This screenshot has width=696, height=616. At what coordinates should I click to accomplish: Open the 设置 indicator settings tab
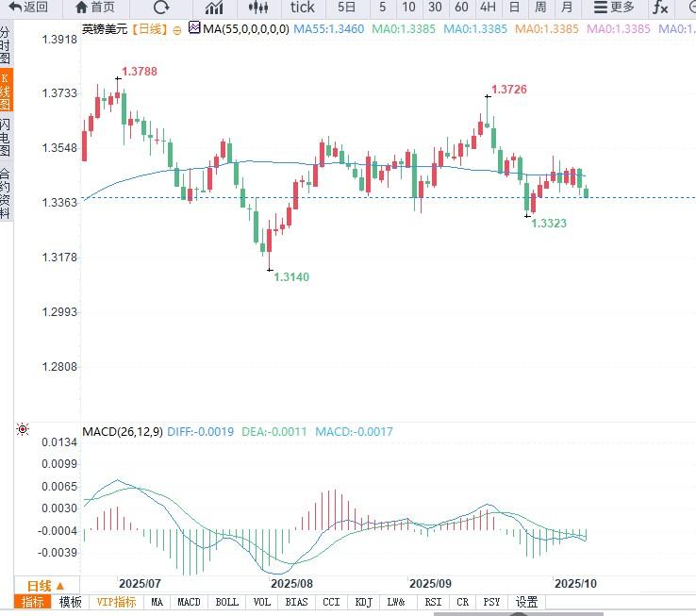click(x=526, y=602)
